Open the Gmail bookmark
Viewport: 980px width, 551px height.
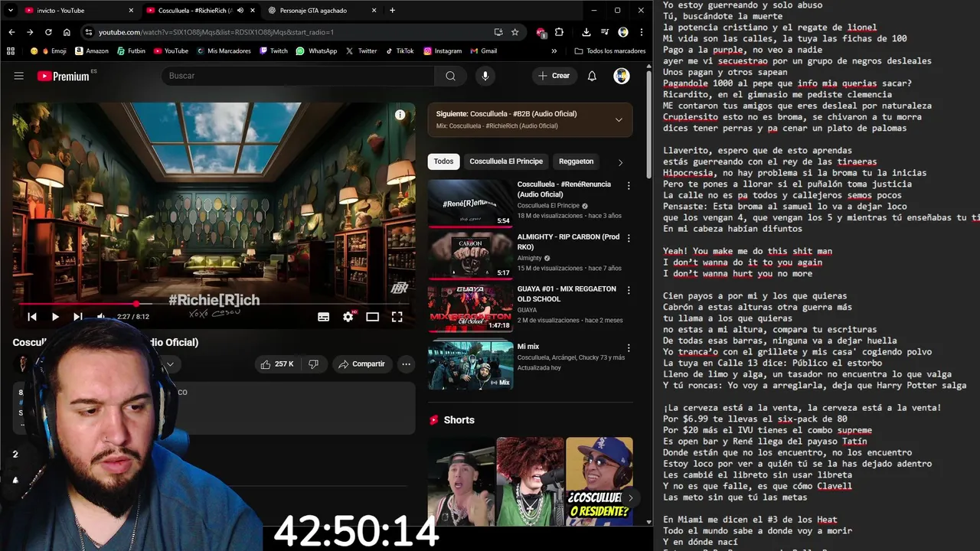483,51
